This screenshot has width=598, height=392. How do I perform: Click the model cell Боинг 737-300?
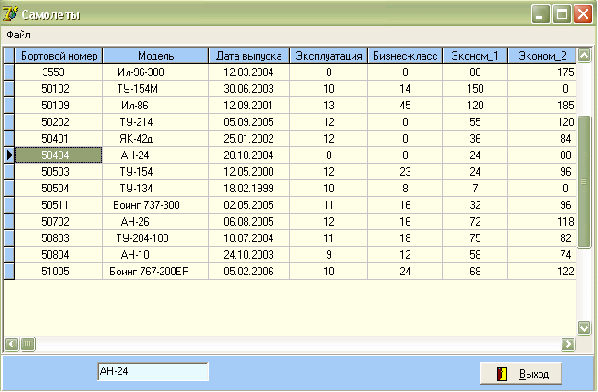(x=156, y=205)
